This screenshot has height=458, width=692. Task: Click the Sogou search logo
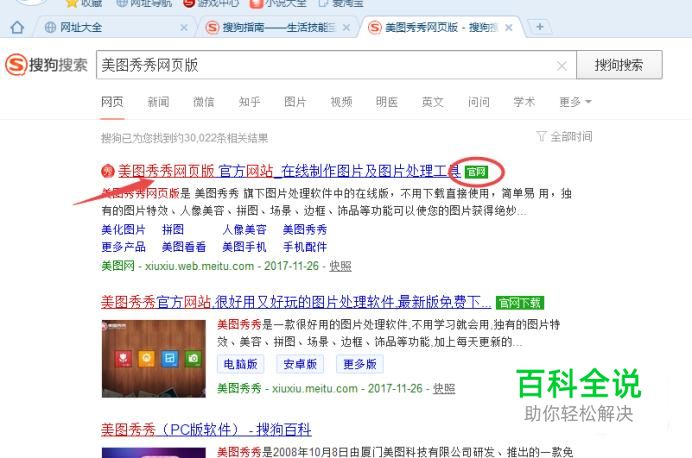point(46,65)
